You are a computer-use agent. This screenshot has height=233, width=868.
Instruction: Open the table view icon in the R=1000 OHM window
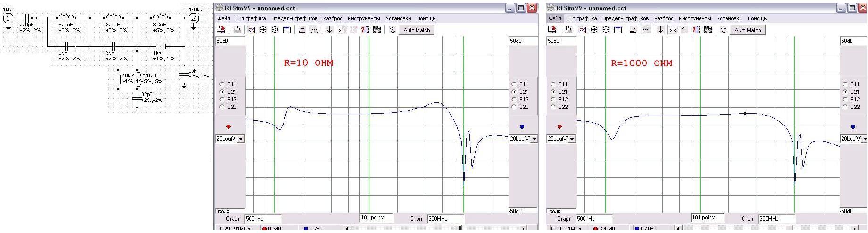[618, 30]
